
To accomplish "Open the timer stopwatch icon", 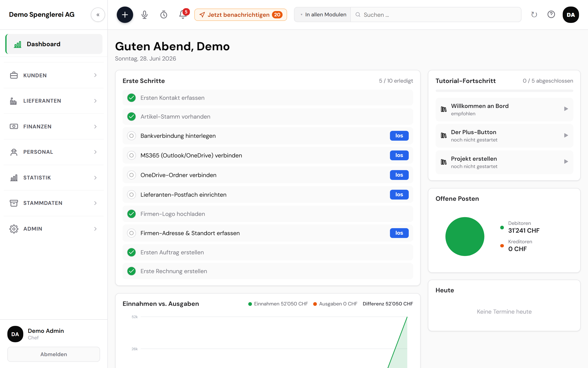I will tap(164, 15).
